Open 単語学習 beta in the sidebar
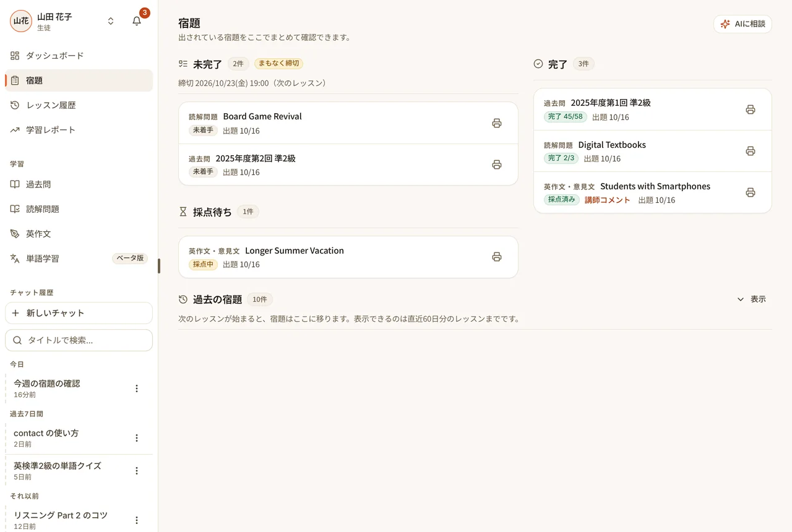The image size is (792, 532). 79,259
